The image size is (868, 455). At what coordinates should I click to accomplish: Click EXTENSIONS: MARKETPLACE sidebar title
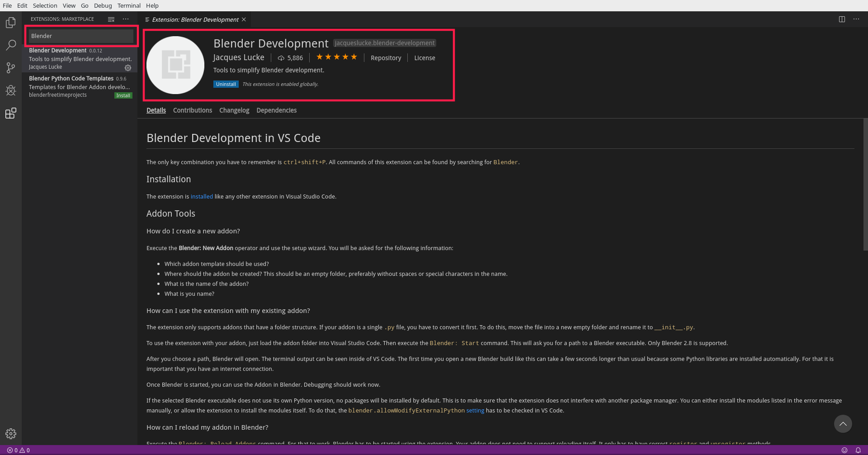tap(62, 19)
